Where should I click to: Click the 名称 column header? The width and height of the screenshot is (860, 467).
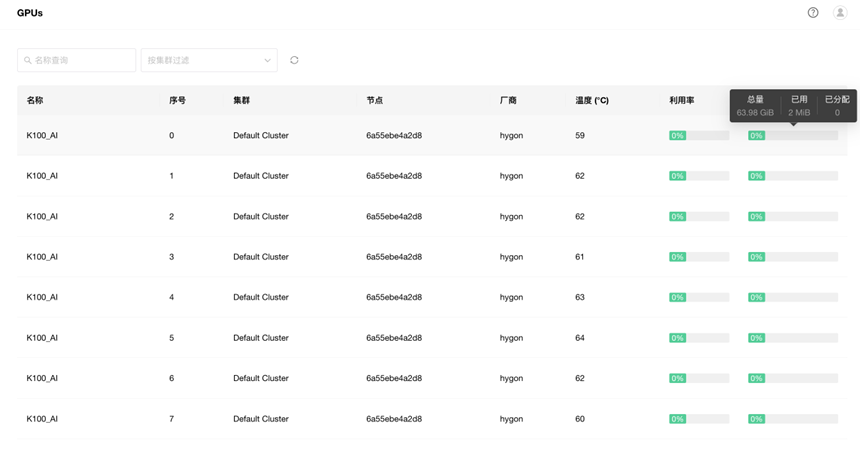[x=35, y=100]
